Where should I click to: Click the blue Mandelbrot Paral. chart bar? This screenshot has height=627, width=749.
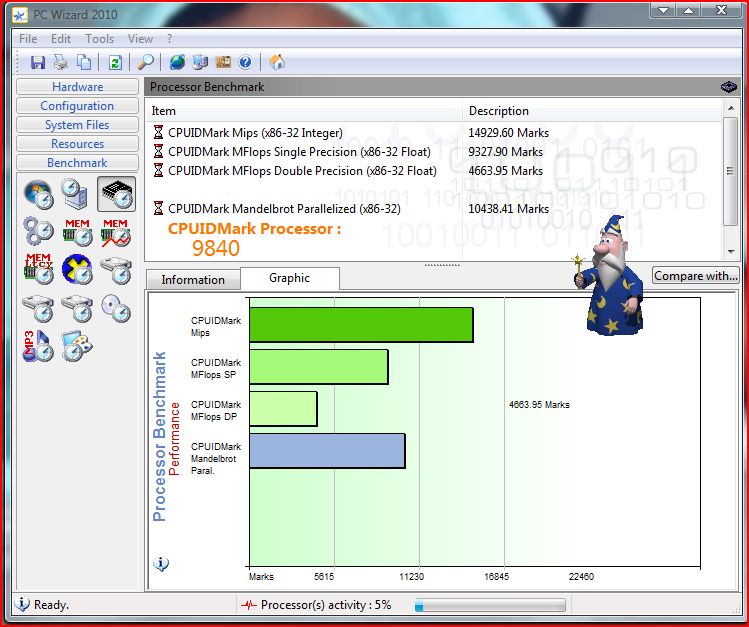[328, 451]
